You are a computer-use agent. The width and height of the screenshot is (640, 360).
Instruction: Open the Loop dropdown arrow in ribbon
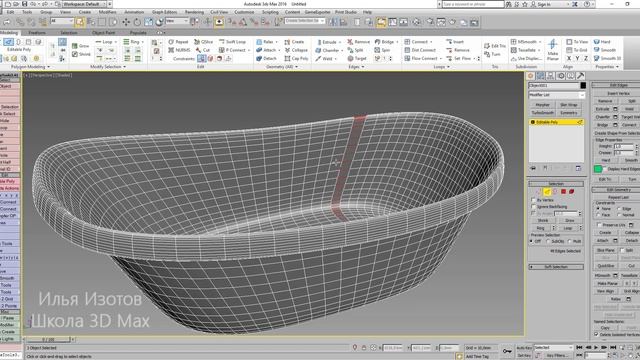116,42
